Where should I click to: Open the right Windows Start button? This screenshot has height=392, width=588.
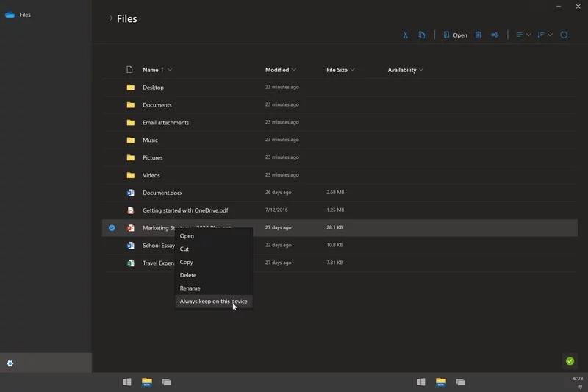coord(421,382)
